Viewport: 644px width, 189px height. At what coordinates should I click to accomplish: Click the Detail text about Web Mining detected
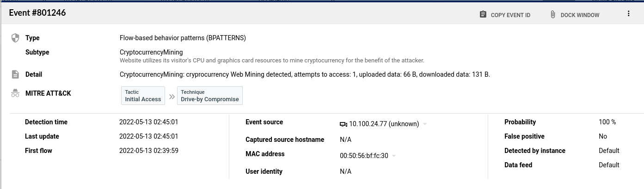pyautogui.click(x=304, y=74)
